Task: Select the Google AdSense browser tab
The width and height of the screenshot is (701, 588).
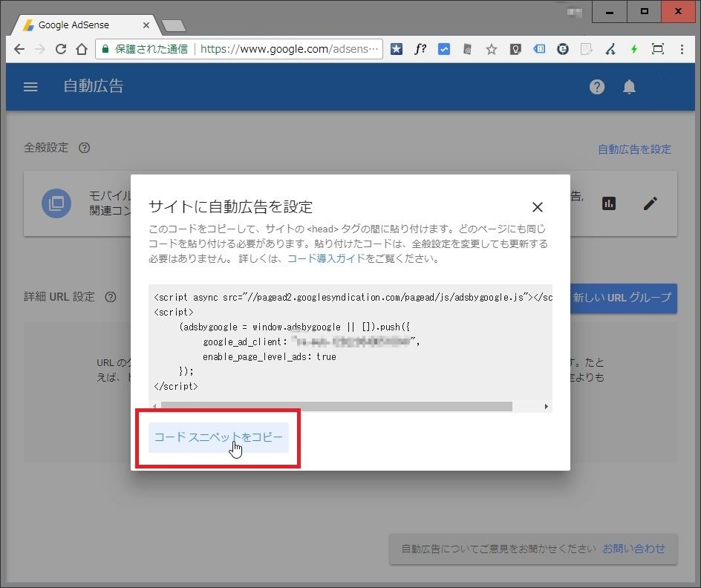Action: pos(82,24)
